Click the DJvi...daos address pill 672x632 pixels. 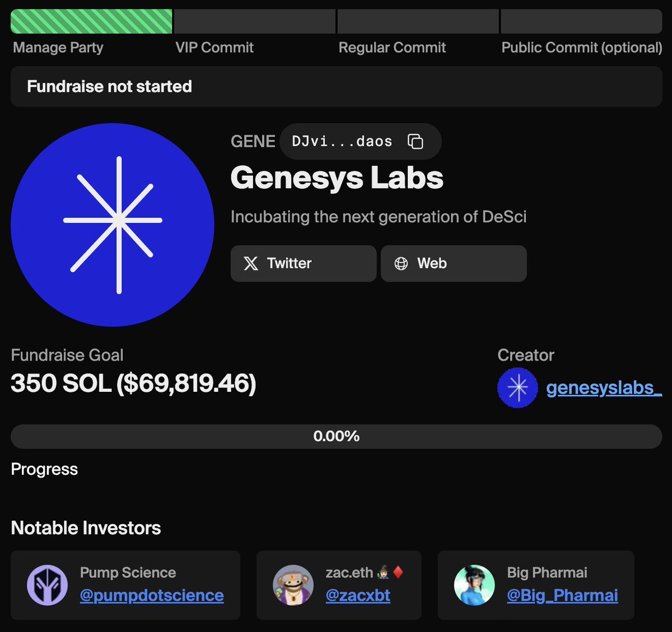tap(360, 142)
